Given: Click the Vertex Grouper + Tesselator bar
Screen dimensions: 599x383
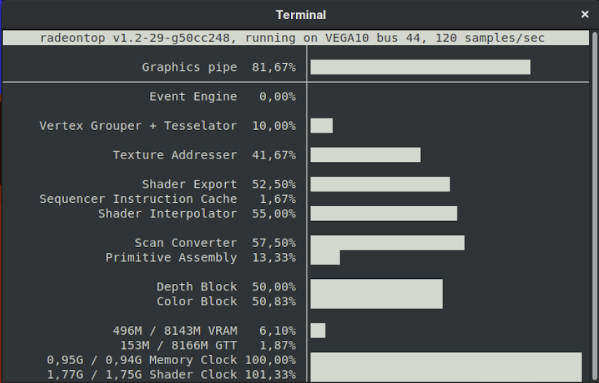Looking at the screenshot, I should click(x=322, y=125).
